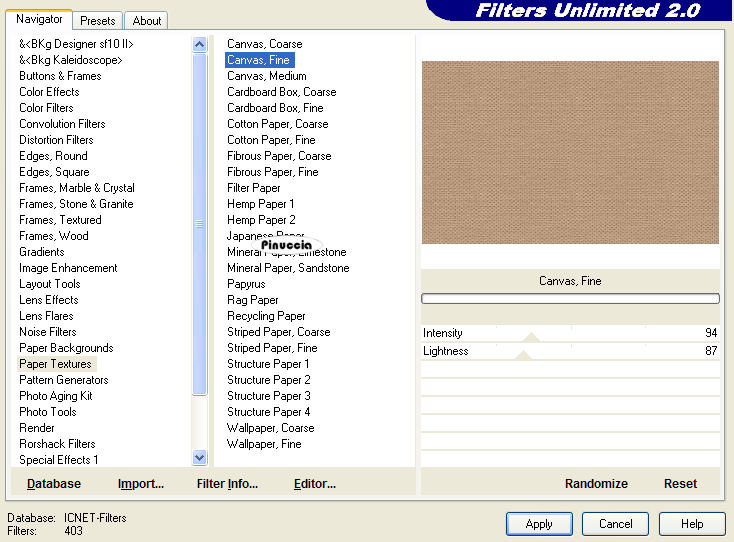This screenshot has height=542, width=734.
Task: Open Filter Info...
Action: point(227,483)
